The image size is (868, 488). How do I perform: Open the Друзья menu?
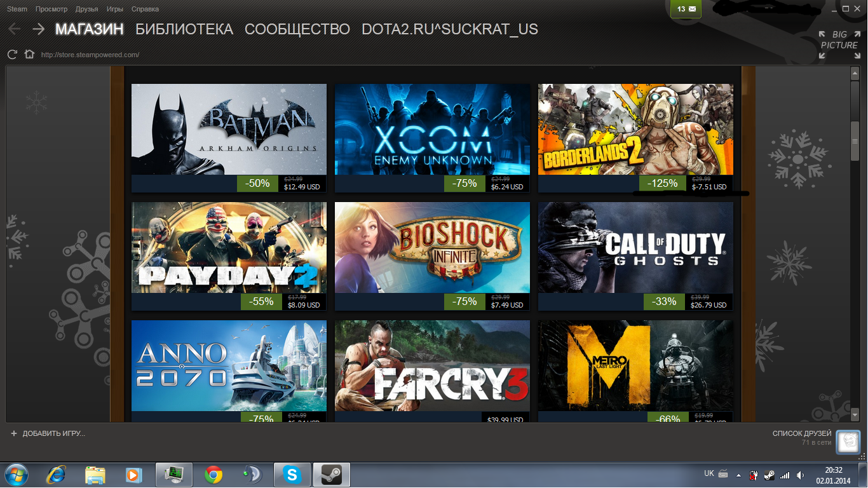pos(86,9)
